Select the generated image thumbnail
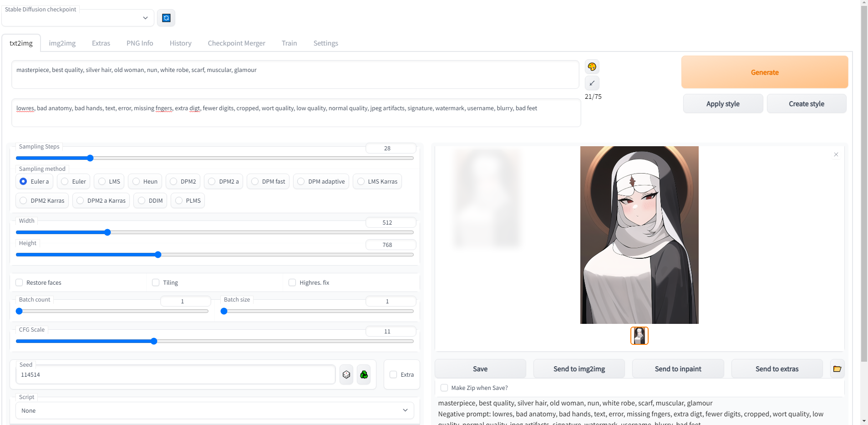 (639, 336)
